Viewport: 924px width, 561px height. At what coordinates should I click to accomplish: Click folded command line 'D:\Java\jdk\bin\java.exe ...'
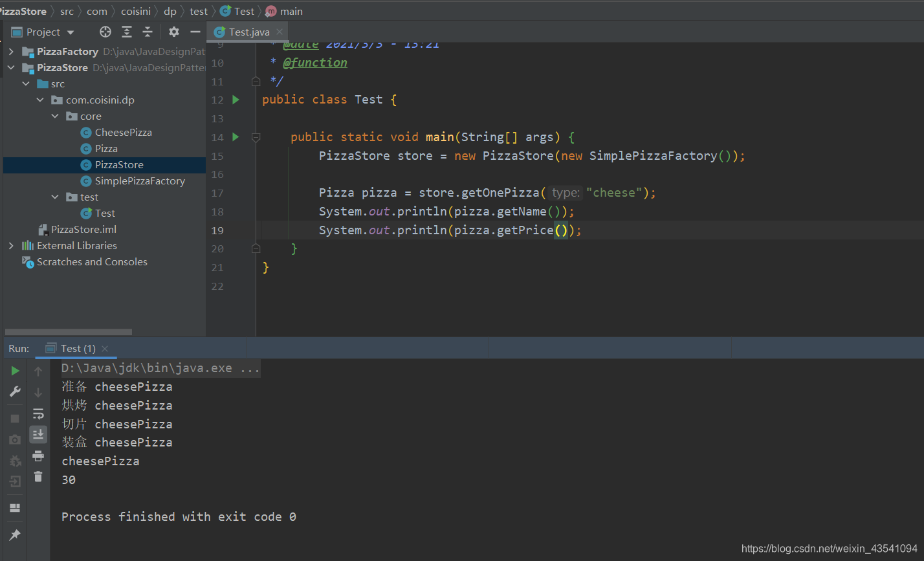coord(160,368)
